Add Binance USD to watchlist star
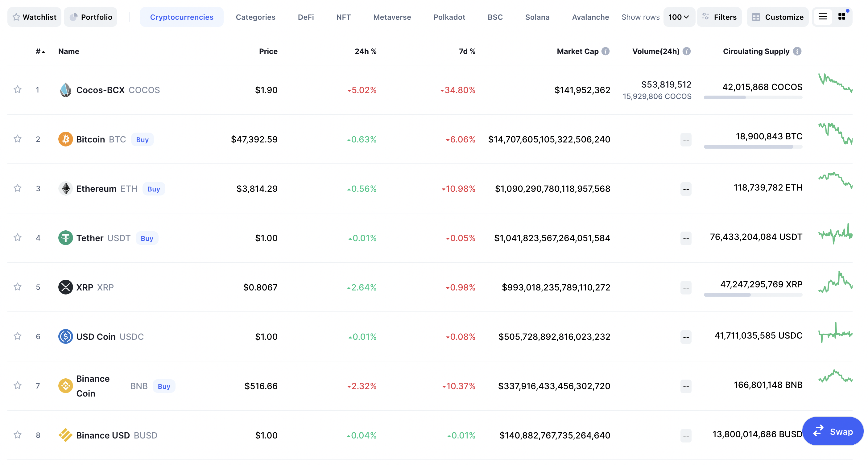 point(18,435)
